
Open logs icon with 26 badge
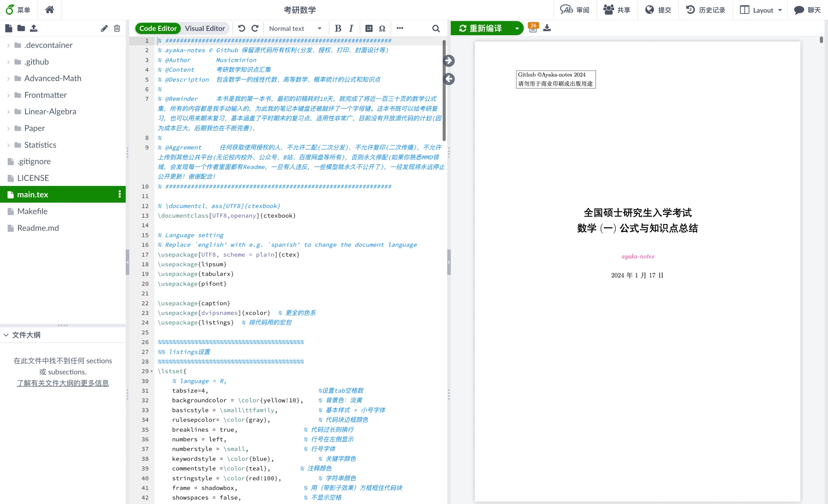533,28
